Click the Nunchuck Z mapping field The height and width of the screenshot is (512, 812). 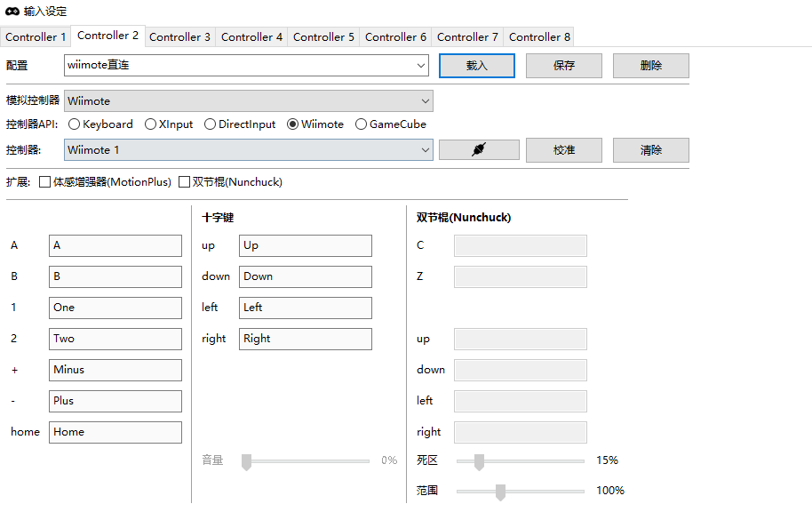point(521,276)
